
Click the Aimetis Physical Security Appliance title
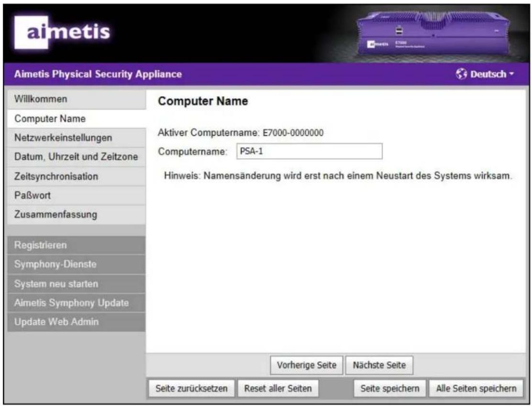(98, 74)
